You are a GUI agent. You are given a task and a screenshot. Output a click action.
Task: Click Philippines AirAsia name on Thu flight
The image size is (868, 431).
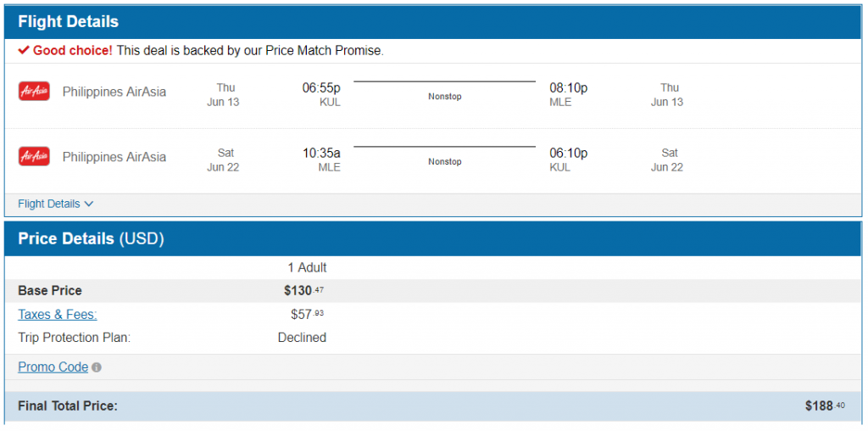click(x=114, y=92)
